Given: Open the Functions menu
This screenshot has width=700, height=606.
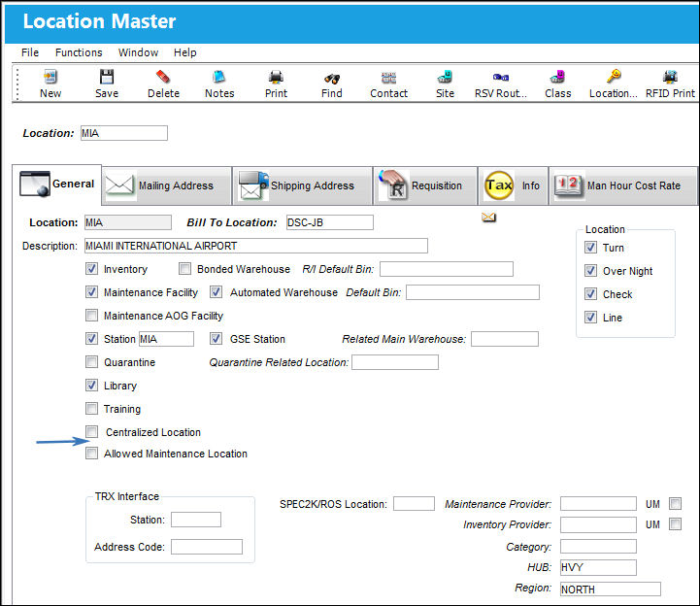Looking at the screenshot, I should pyautogui.click(x=79, y=52).
